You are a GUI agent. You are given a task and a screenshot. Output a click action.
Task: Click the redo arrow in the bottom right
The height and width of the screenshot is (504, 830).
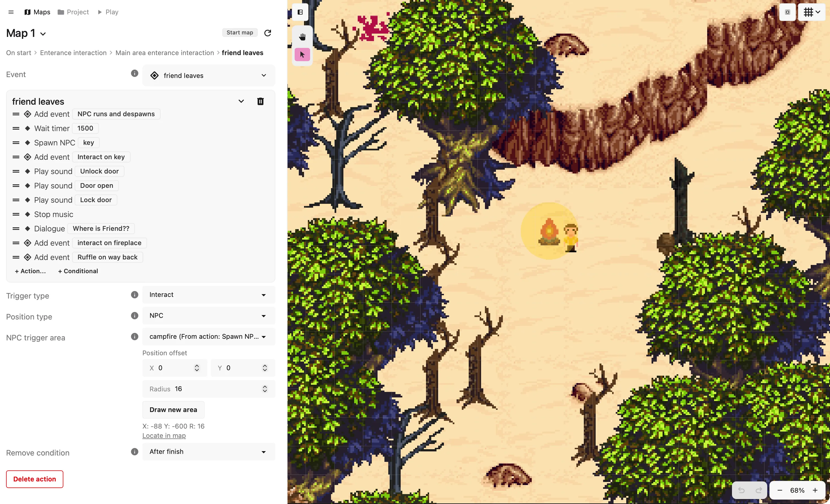[x=759, y=490]
